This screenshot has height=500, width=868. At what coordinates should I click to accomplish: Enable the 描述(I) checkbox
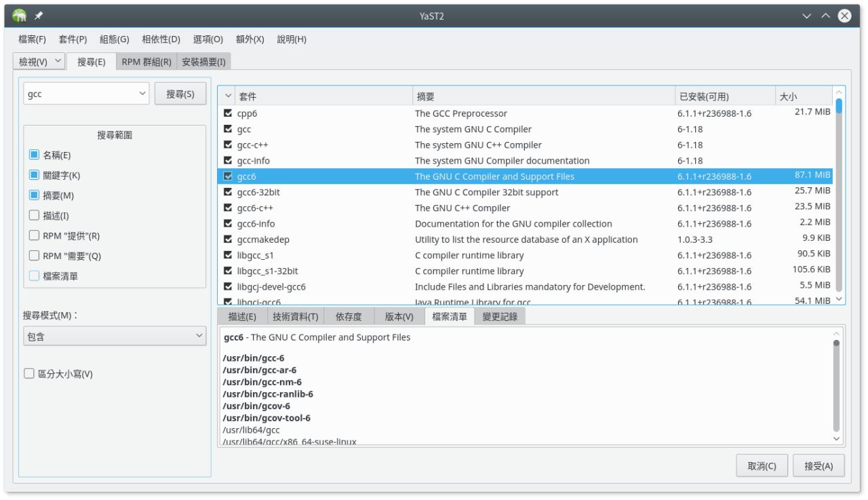[x=35, y=216]
